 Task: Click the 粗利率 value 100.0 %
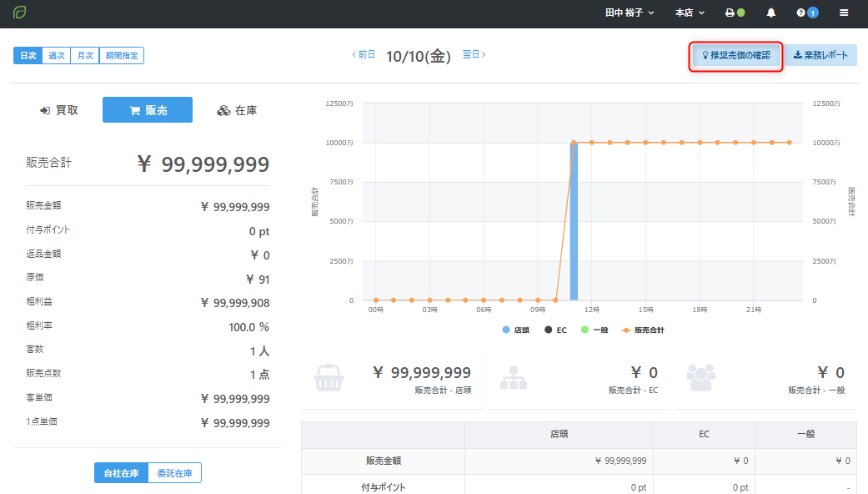coord(248,327)
